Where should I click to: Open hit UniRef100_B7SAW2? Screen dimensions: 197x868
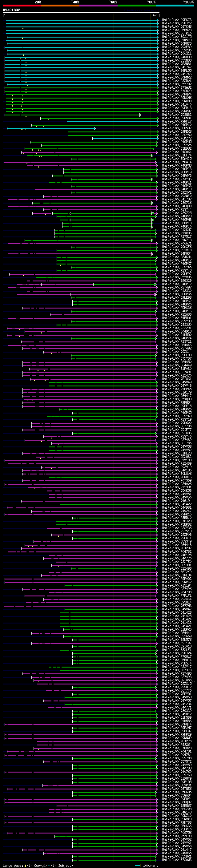point(177,88)
